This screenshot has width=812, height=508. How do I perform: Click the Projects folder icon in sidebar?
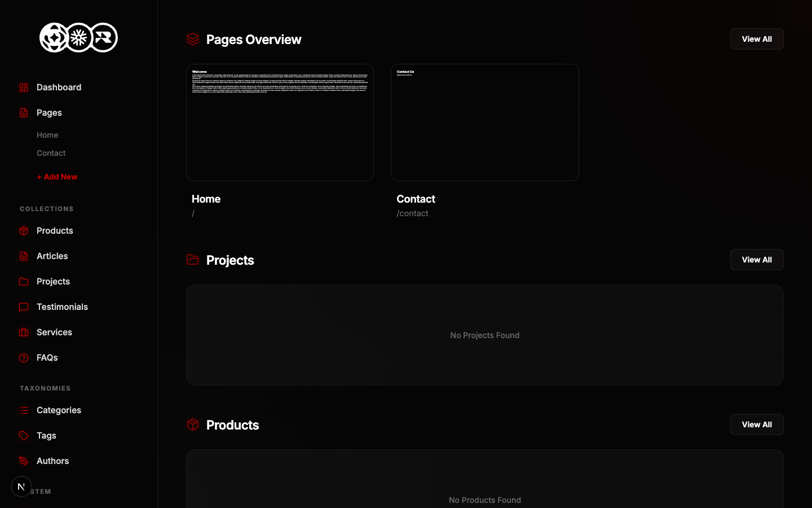[24, 282]
